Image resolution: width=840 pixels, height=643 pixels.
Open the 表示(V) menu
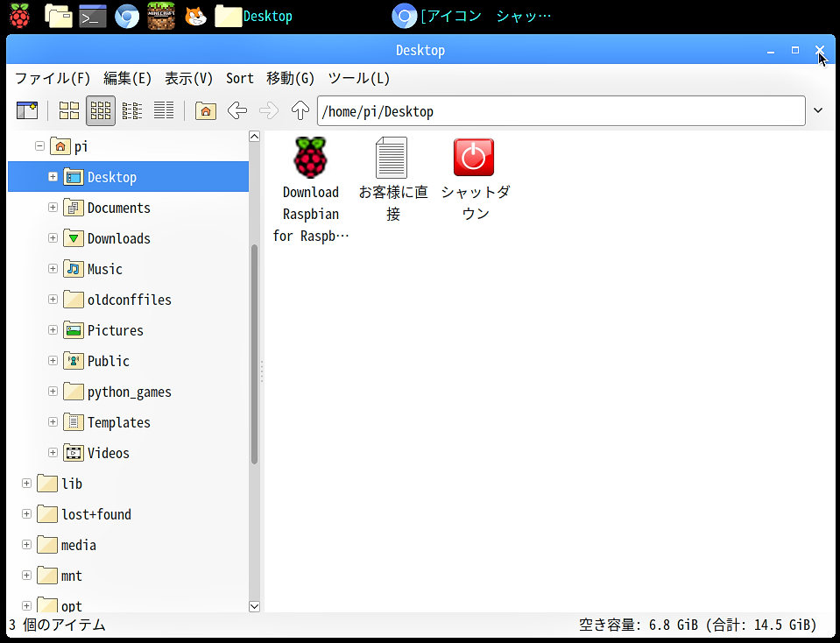point(188,79)
